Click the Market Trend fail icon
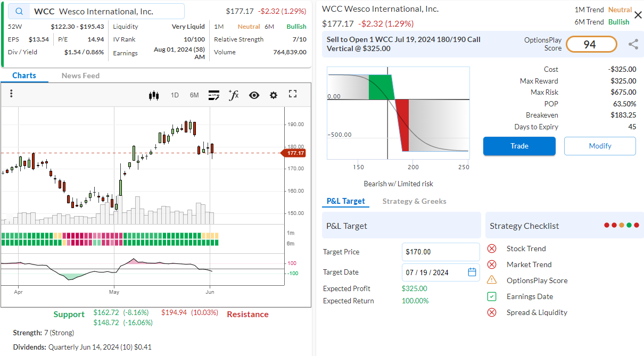The height and width of the screenshot is (356, 644). click(492, 264)
